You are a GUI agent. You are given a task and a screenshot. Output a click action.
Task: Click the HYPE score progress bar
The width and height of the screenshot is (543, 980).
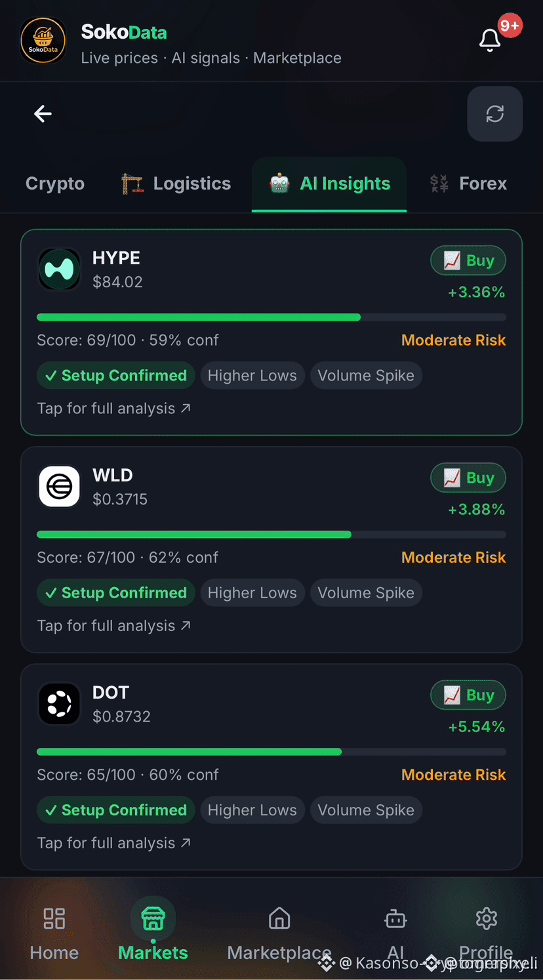271,317
